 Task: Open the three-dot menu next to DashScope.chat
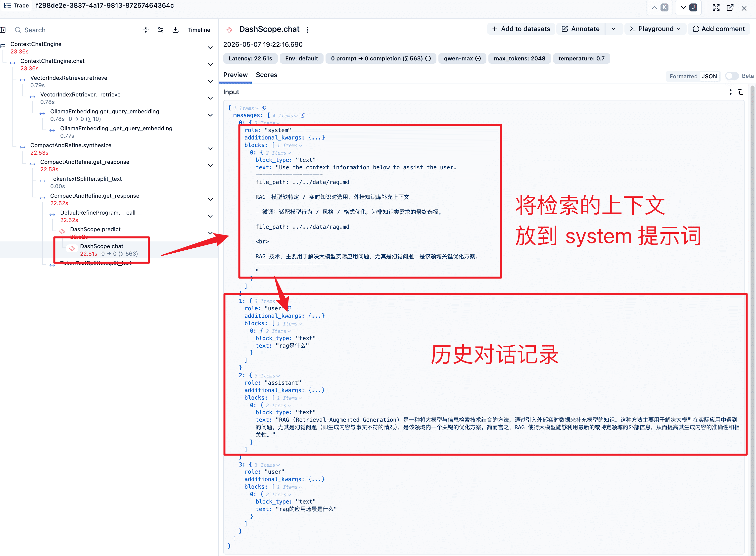[x=308, y=30]
